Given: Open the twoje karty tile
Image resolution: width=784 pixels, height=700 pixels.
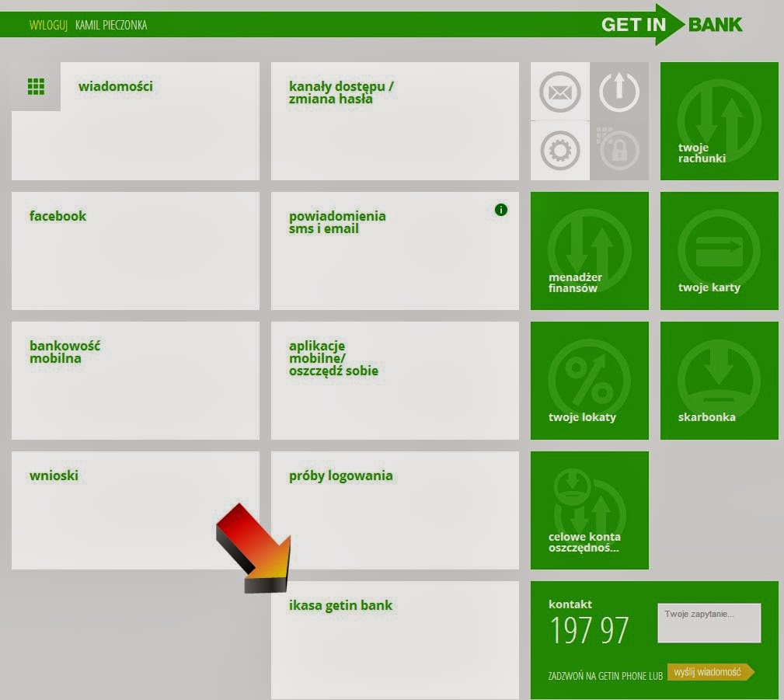Looking at the screenshot, I should [x=719, y=251].
